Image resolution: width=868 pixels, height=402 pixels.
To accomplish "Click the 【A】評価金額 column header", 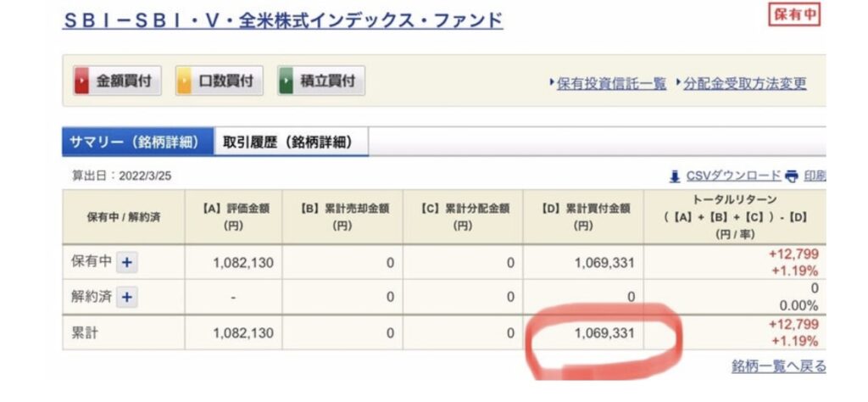I will 233,217.
